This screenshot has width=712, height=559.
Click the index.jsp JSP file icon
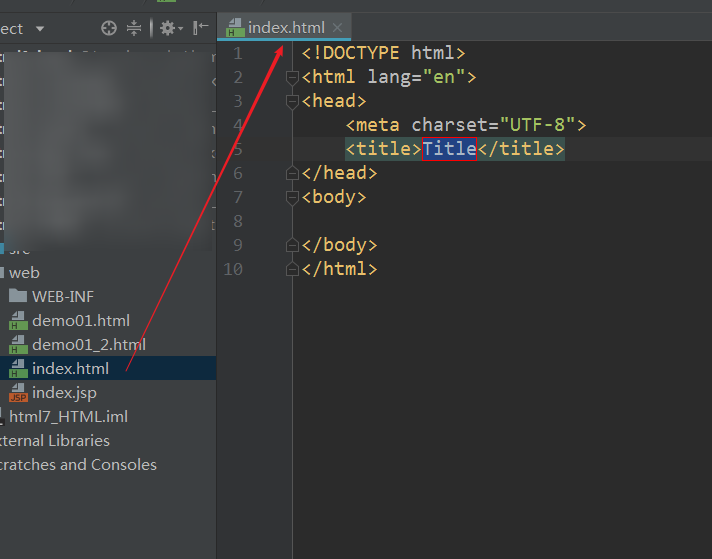click(x=18, y=393)
